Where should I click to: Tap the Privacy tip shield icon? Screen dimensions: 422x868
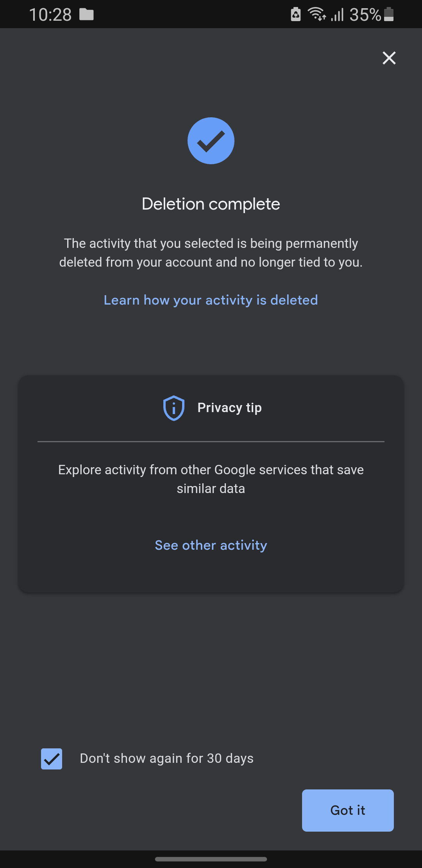coord(173,408)
